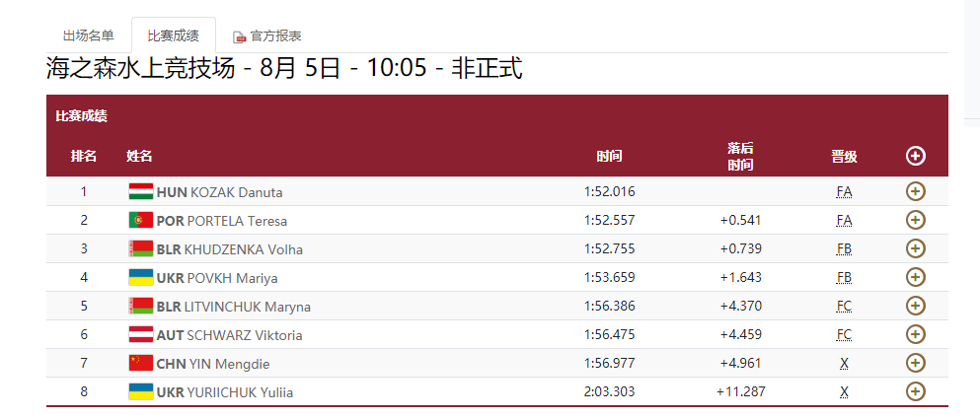The height and width of the screenshot is (418, 980).
Task: Open the 官方报表 tab
Action: click(x=275, y=35)
